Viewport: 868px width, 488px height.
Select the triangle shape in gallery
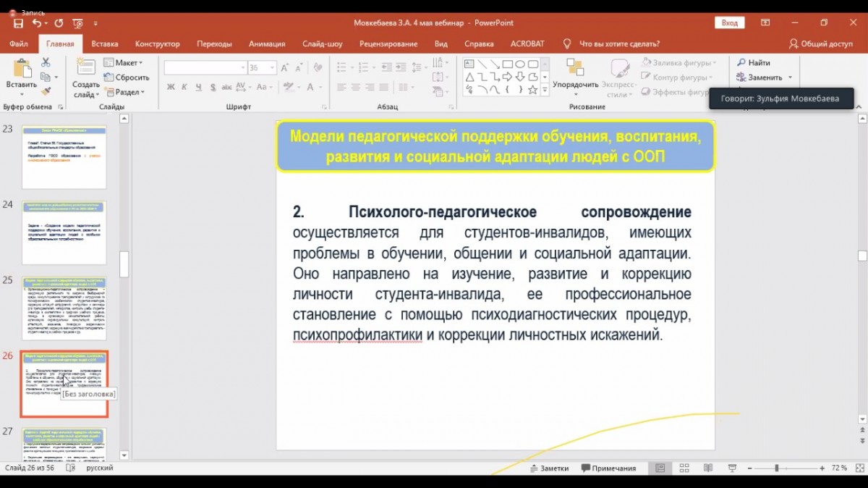469,77
